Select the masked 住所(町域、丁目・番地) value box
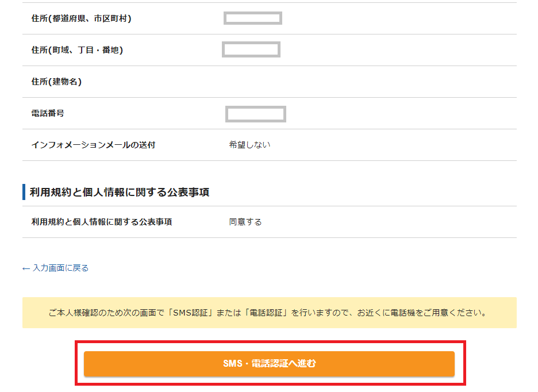 (251, 49)
